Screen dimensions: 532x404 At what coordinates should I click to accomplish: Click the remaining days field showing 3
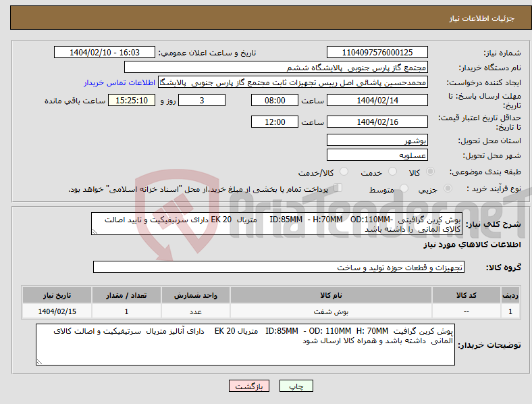click(x=202, y=101)
